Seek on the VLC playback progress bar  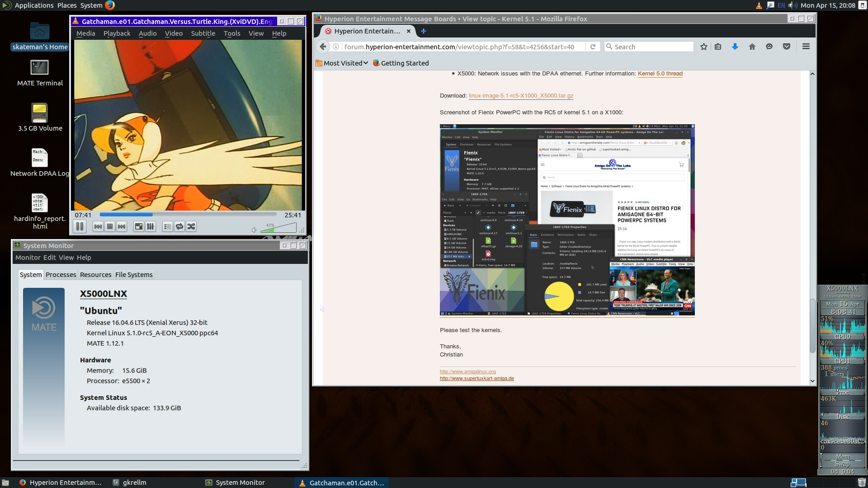[x=188, y=215]
